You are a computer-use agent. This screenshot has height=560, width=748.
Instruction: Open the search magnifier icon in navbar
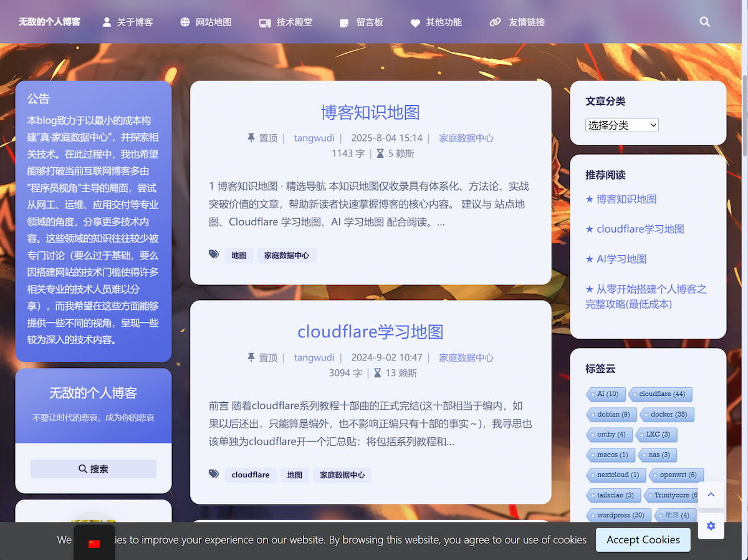pos(704,22)
